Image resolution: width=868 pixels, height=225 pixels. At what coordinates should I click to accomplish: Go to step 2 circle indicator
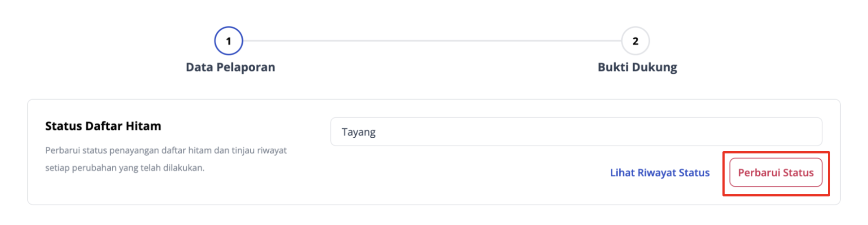point(635,41)
